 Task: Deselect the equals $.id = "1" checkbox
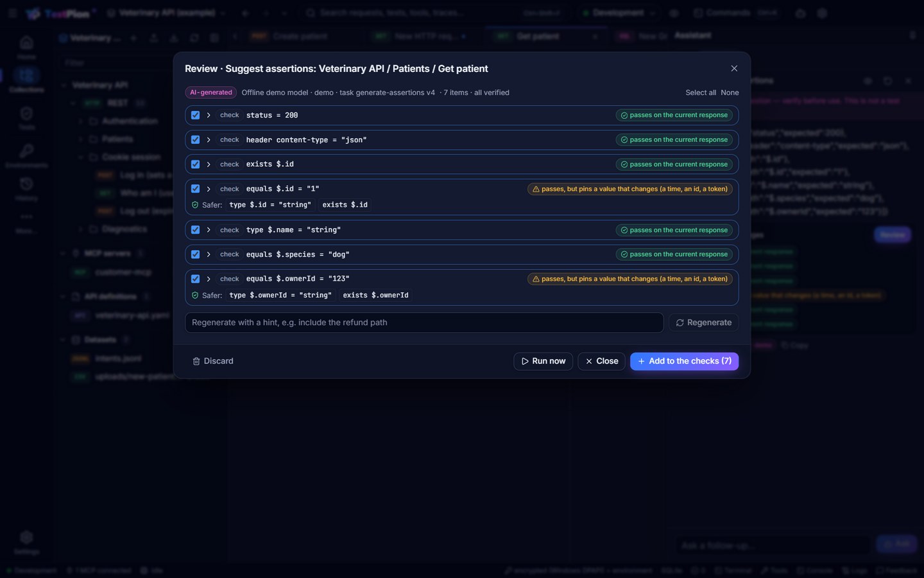click(196, 189)
